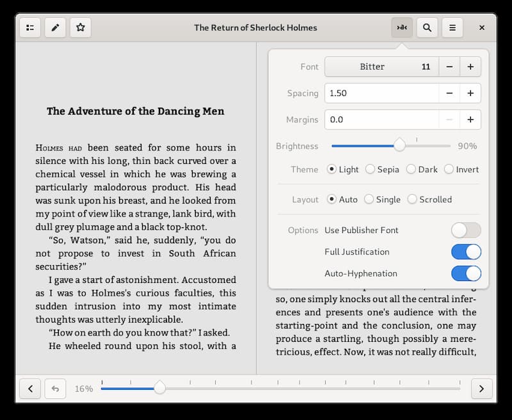Viewport: 512px width, 420px height.
Task: Go to the next page arrow
Action: 482,389
